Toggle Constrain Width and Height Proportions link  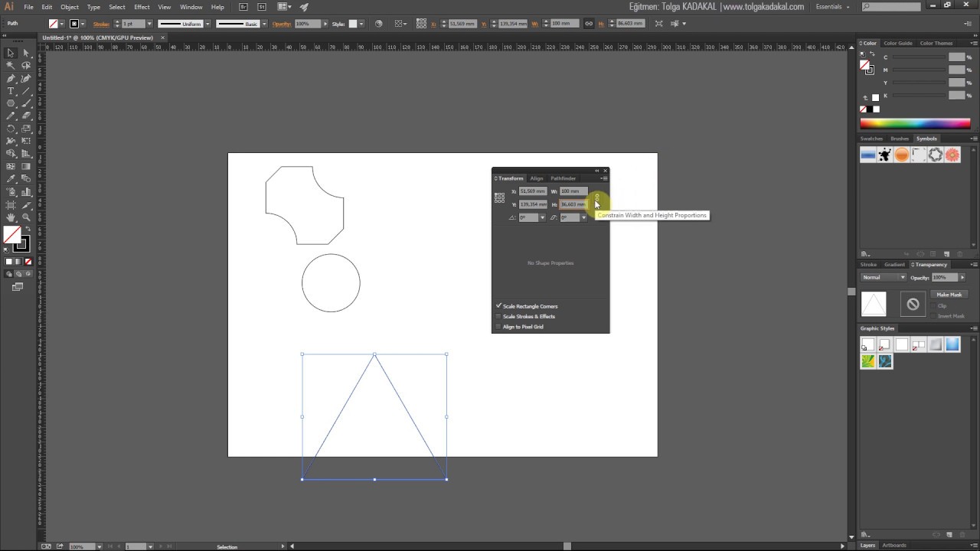point(597,197)
